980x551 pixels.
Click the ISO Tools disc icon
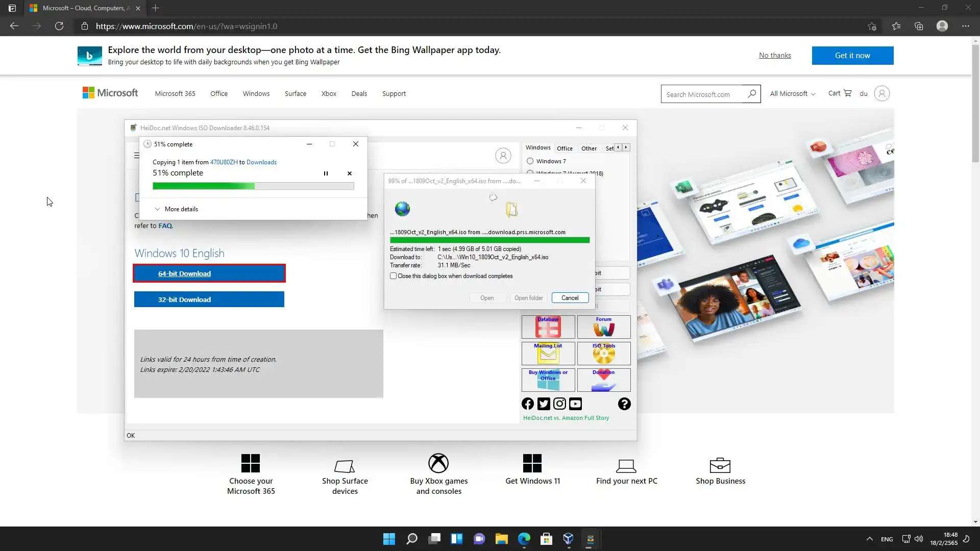click(603, 354)
